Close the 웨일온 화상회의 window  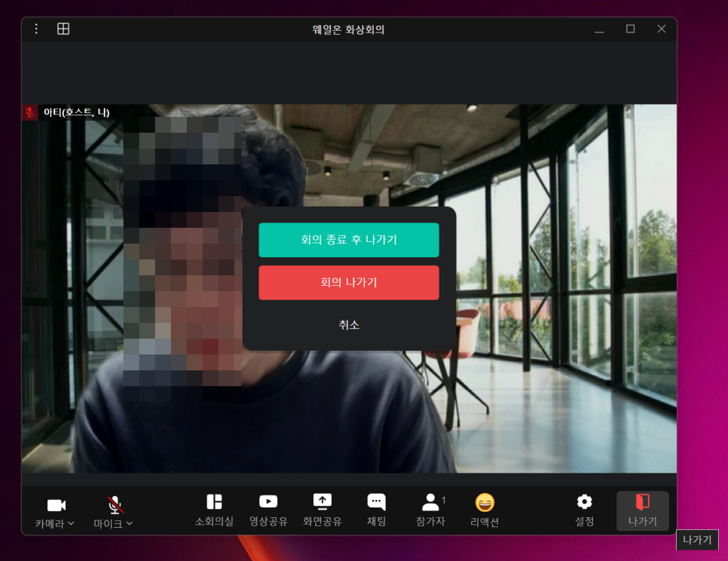[x=662, y=29]
